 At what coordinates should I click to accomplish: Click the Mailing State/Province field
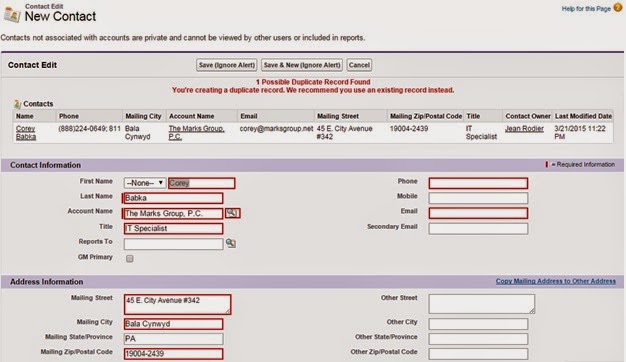click(x=173, y=339)
